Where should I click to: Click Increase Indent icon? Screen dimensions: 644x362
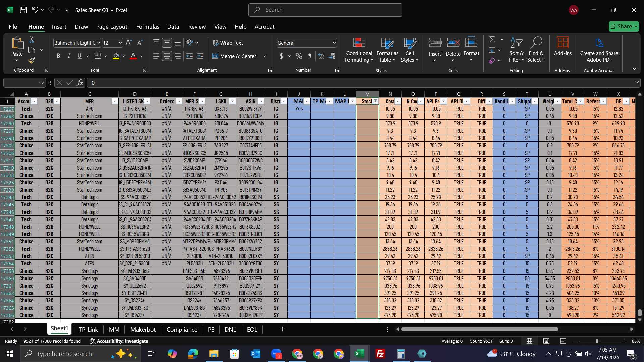200,56
